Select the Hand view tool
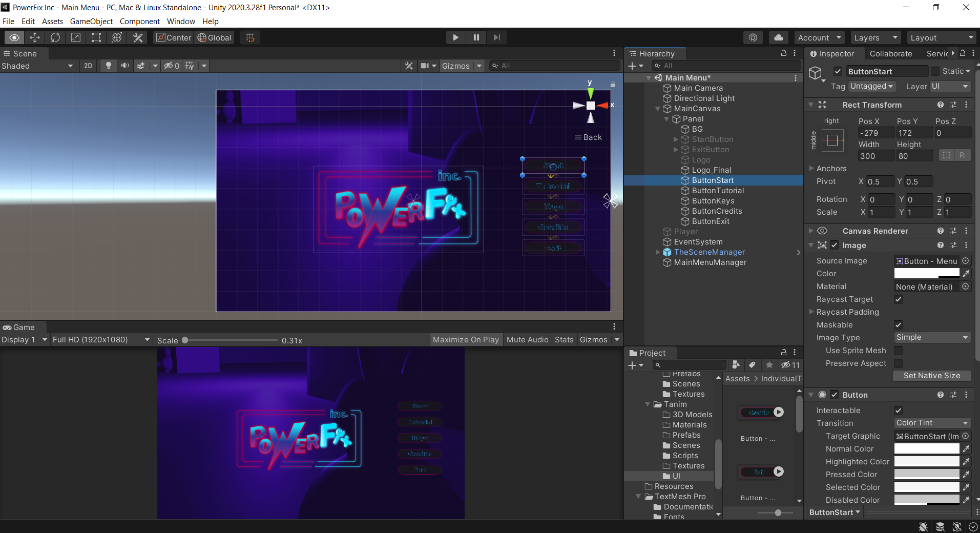The image size is (980, 533). point(14,37)
